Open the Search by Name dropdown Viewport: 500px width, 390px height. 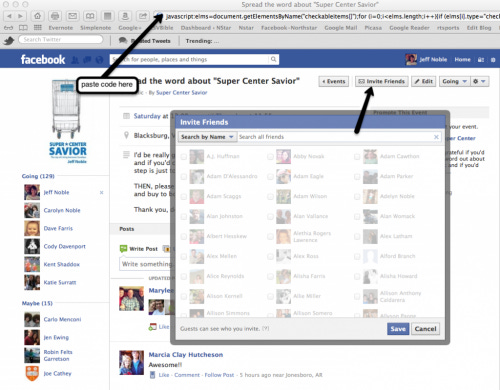click(207, 137)
